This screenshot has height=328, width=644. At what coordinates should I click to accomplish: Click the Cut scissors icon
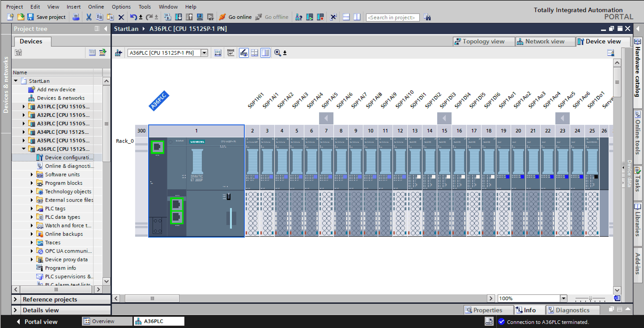pyautogui.click(x=89, y=17)
